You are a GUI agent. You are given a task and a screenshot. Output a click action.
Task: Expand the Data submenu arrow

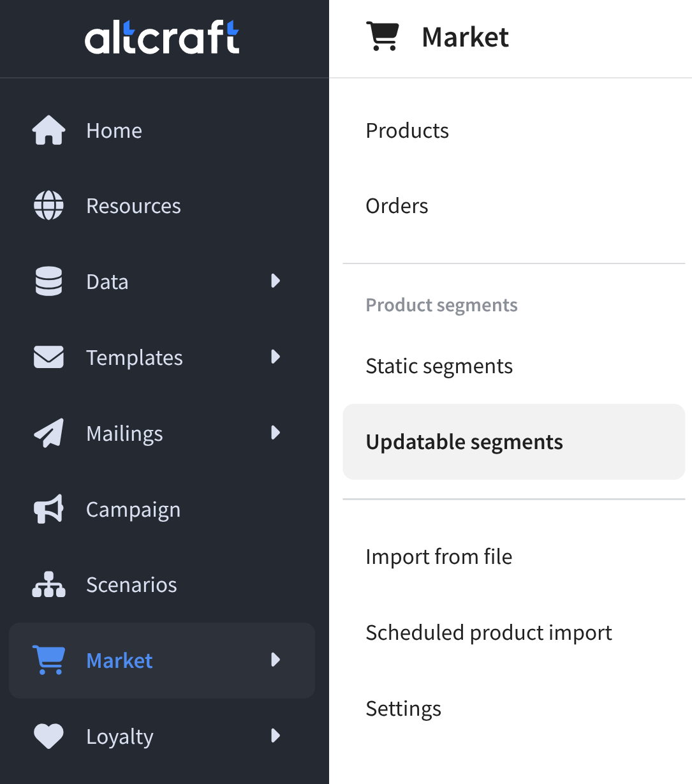point(276,281)
